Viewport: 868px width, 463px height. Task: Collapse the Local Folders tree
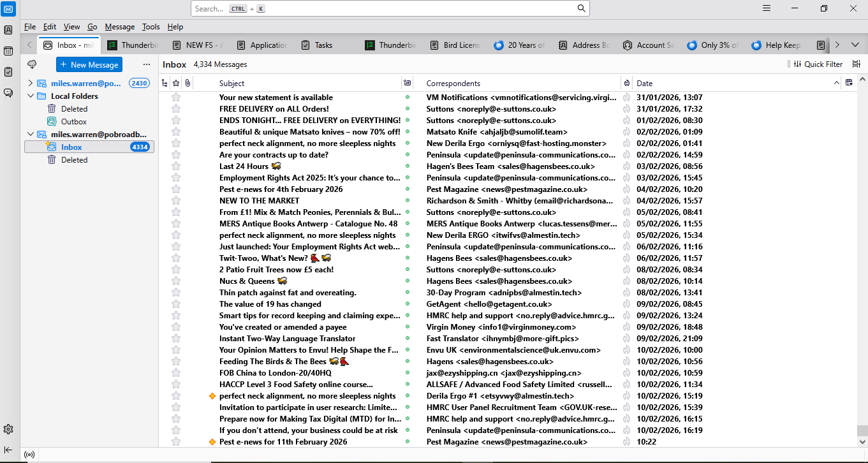coord(30,96)
